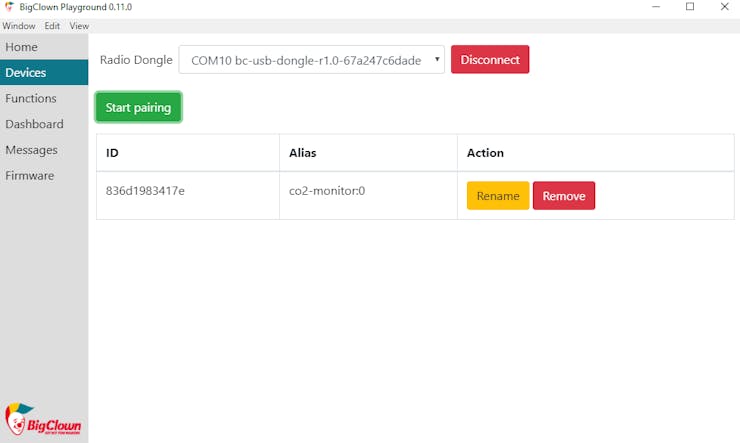Select the Devices sidebar item
740x443 pixels.
click(x=44, y=73)
